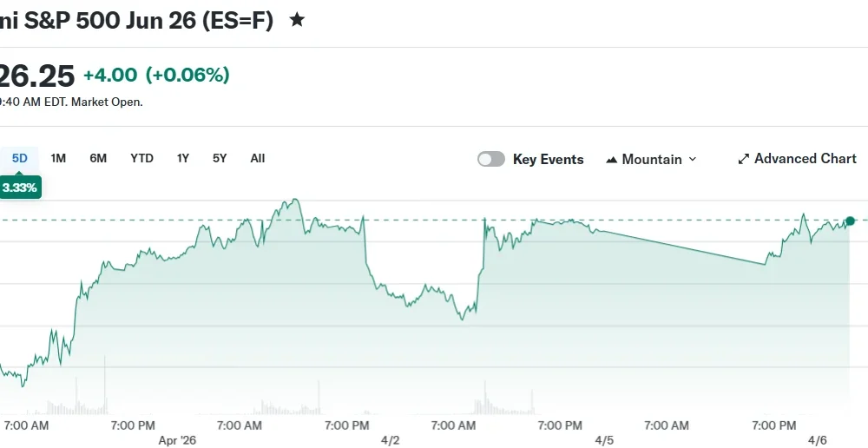Open the Advanced Chart link

coord(797,159)
